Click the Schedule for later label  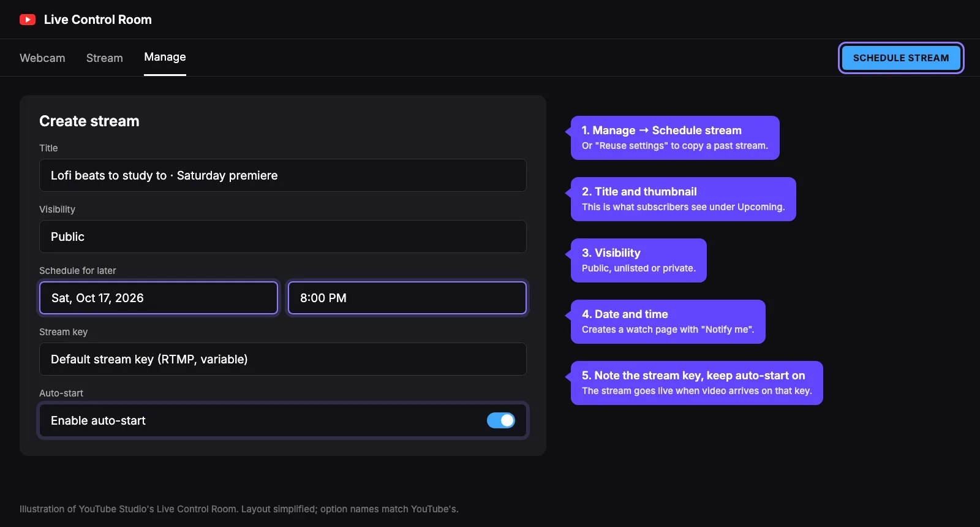click(78, 270)
